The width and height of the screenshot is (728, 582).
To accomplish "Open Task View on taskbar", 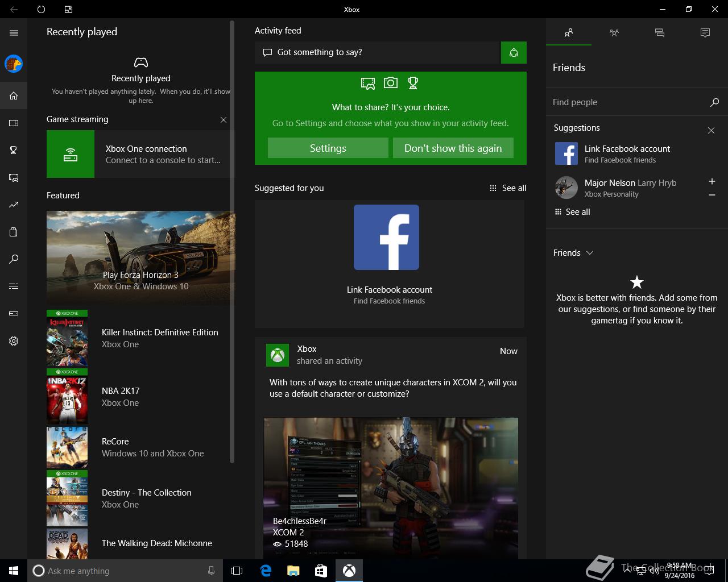I will [237, 571].
